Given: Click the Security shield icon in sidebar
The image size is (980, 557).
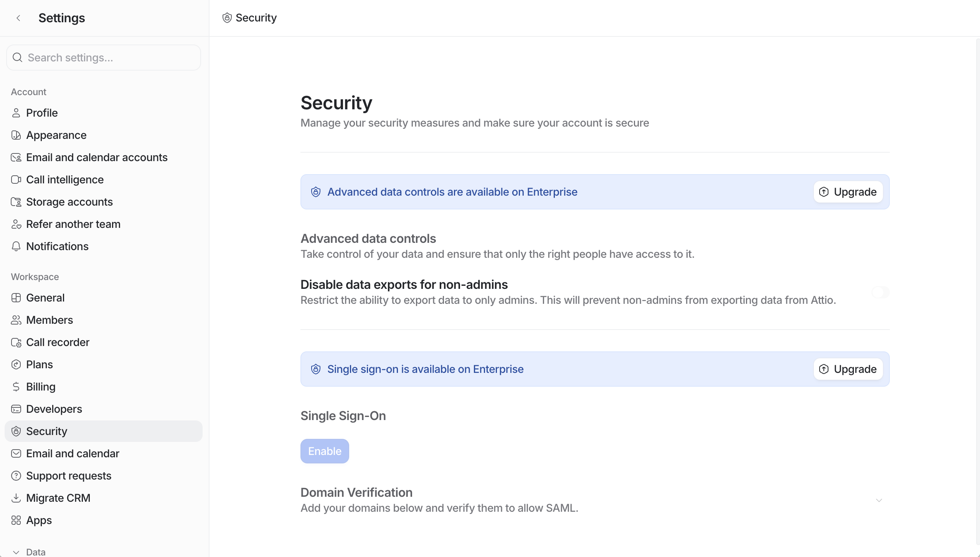Looking at the screenshot, I should tap(16, 431).
